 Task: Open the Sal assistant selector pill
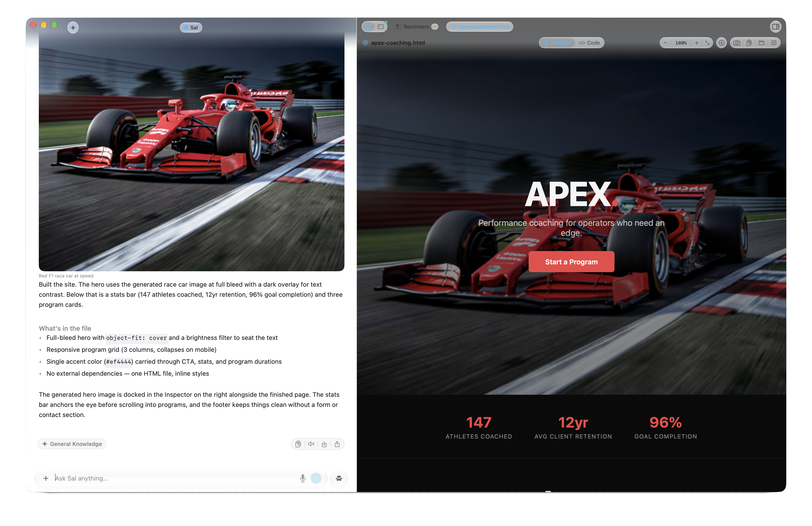coord(191,28)
